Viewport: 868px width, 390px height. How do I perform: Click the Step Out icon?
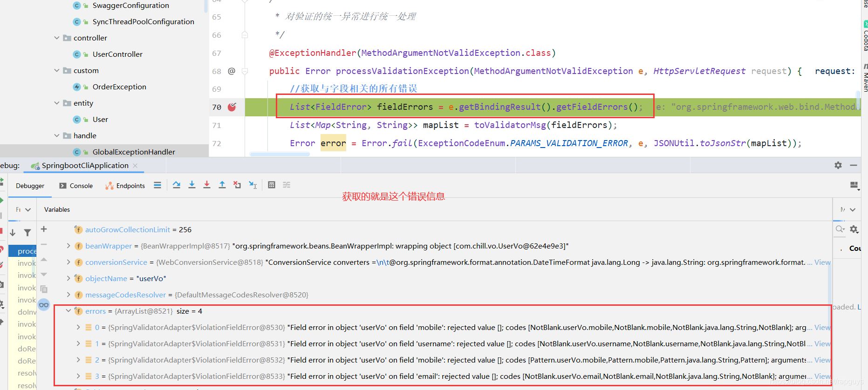click(222, 185)
